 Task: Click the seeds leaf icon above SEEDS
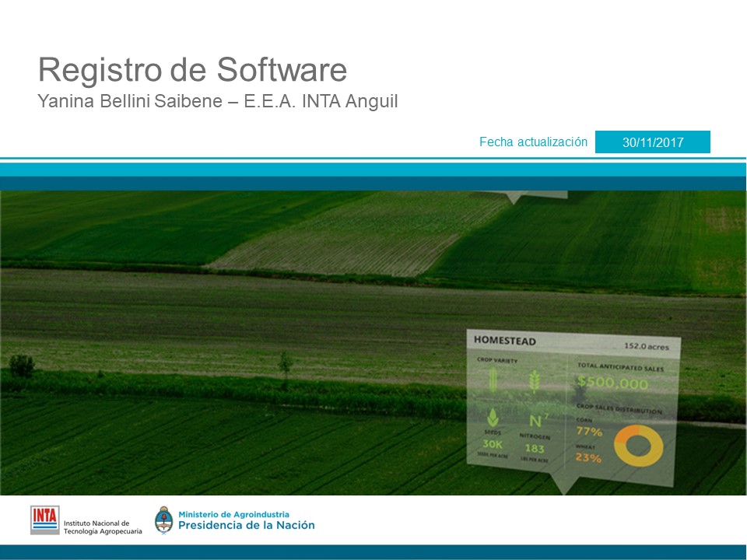(493, 416)
